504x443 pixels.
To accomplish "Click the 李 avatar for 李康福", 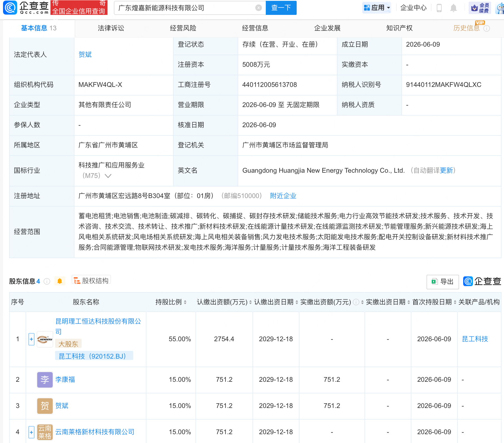I will coord(45,380).
